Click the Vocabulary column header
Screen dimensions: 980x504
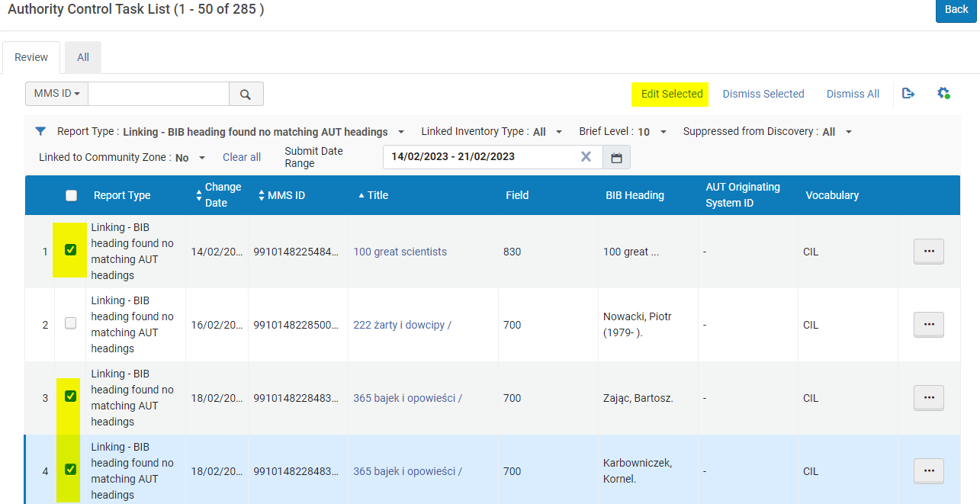point(832,195)
